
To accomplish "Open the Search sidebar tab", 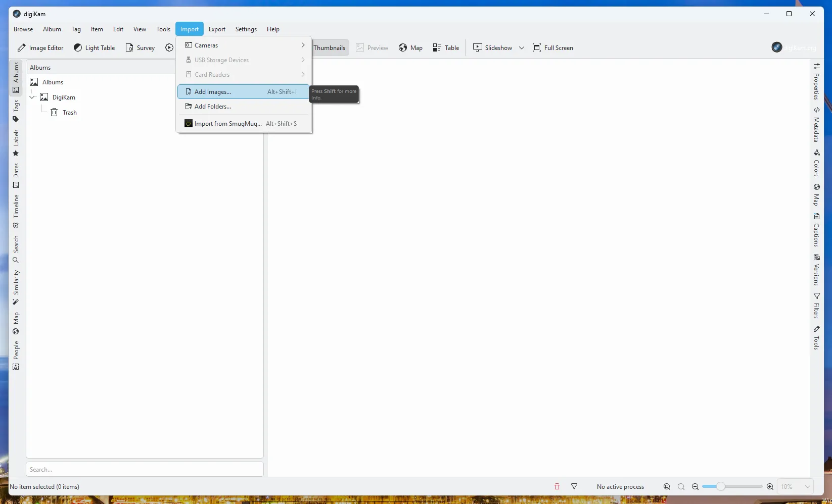I will click(x=16, y=249).
